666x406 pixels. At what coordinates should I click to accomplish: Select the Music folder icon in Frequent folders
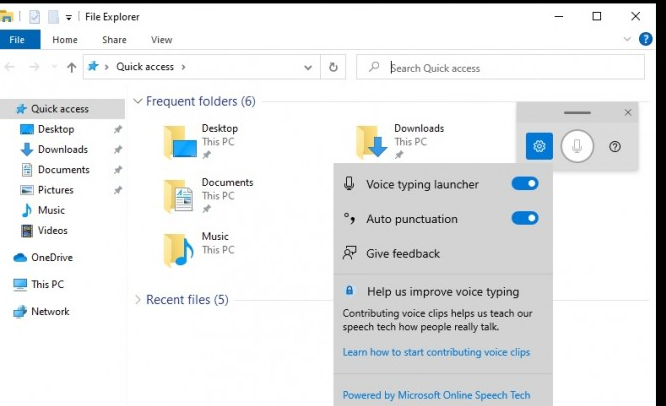click(179, 250)
